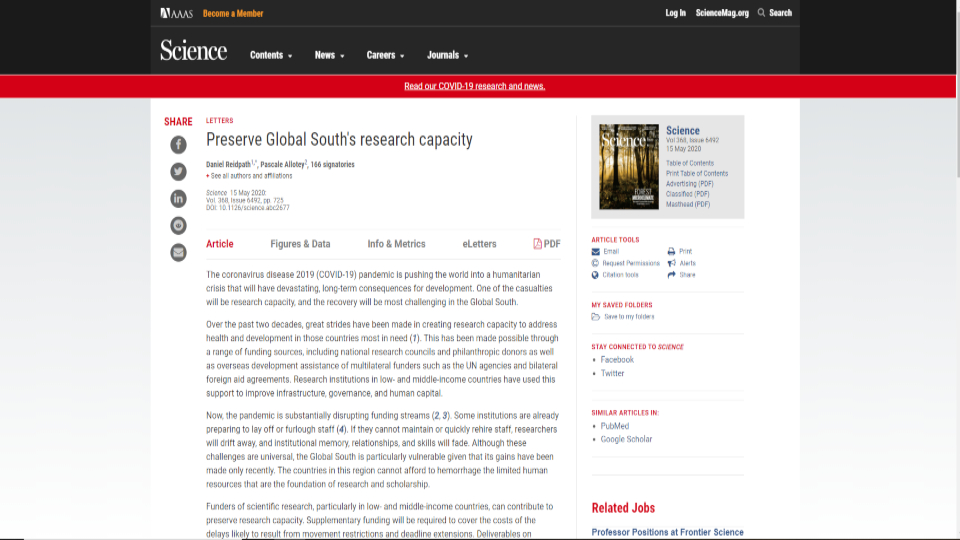The image size is (960, 540).
Task: Open Google Scholar similar articles link
Action: [626, 440]
